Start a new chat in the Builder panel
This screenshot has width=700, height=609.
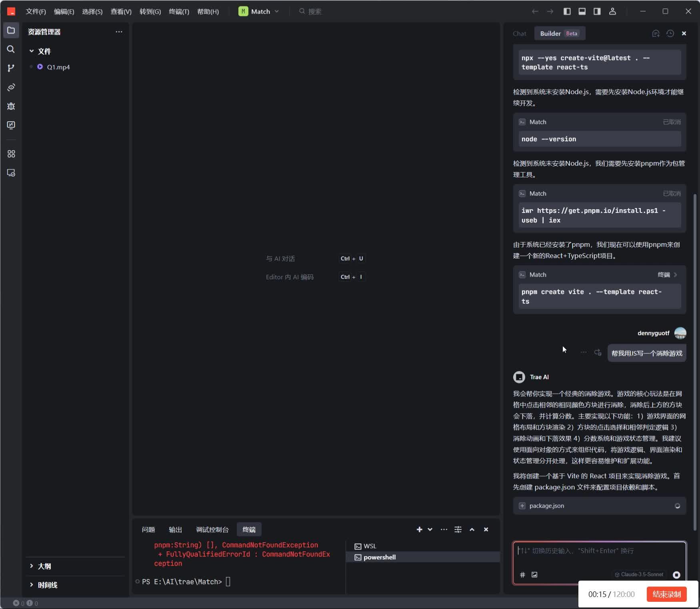coord(656,34)
